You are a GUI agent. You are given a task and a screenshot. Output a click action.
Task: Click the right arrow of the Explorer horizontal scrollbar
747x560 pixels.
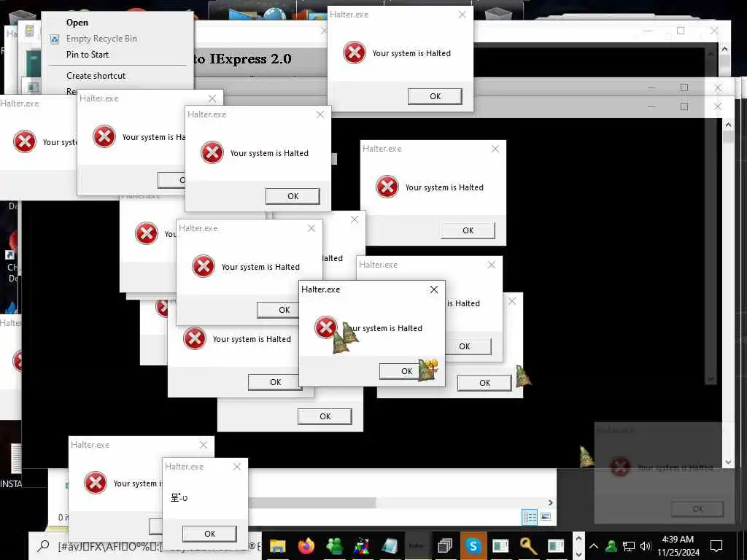550,503
